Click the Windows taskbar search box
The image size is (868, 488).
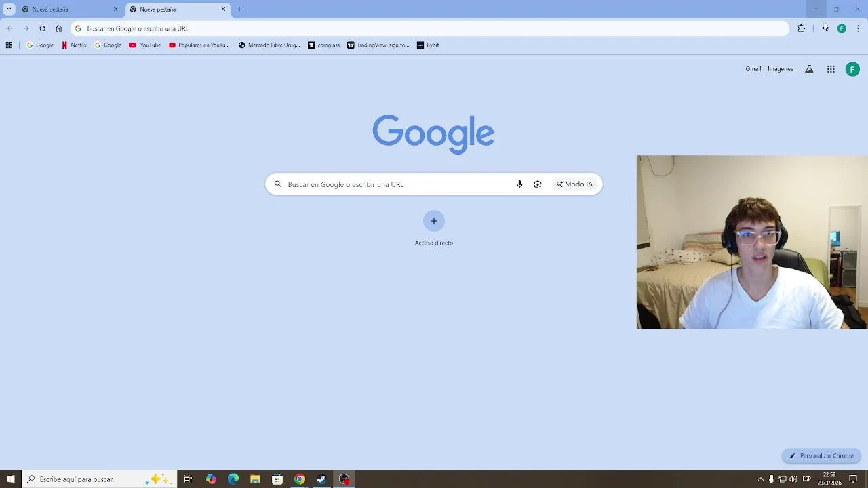100,479
